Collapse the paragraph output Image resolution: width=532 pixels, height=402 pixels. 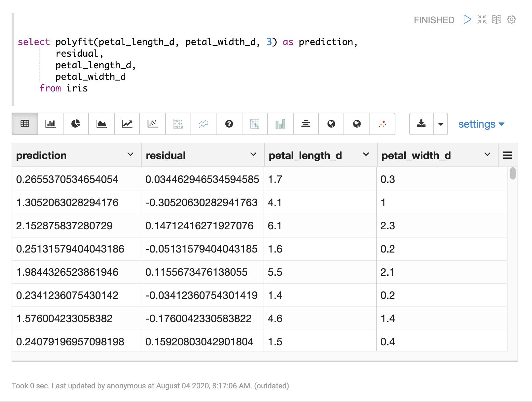pyautogui.click(x=481, y=19)
